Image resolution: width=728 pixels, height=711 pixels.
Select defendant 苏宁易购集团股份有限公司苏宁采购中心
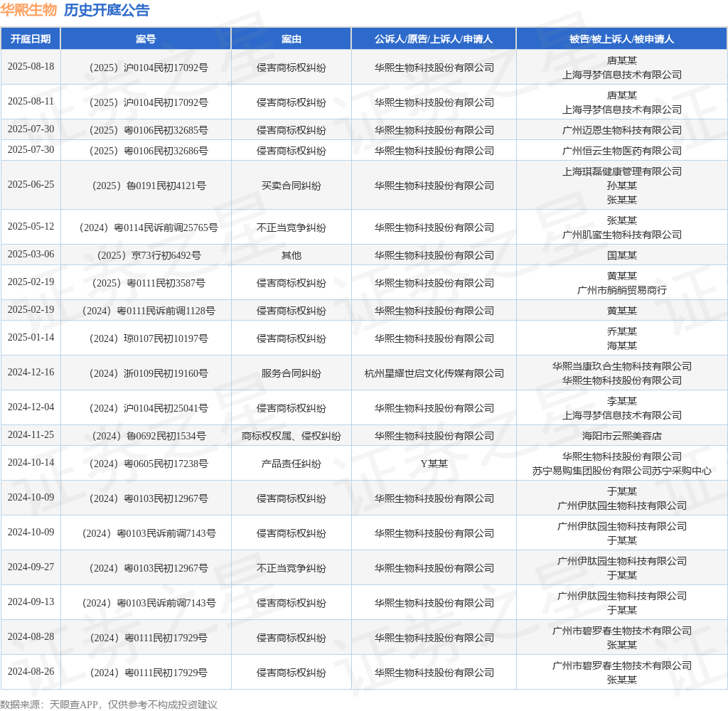point(621,471)
